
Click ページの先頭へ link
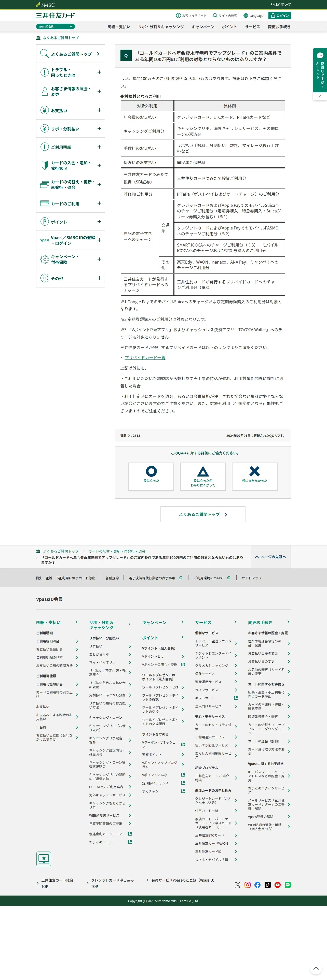pos(271,557)
